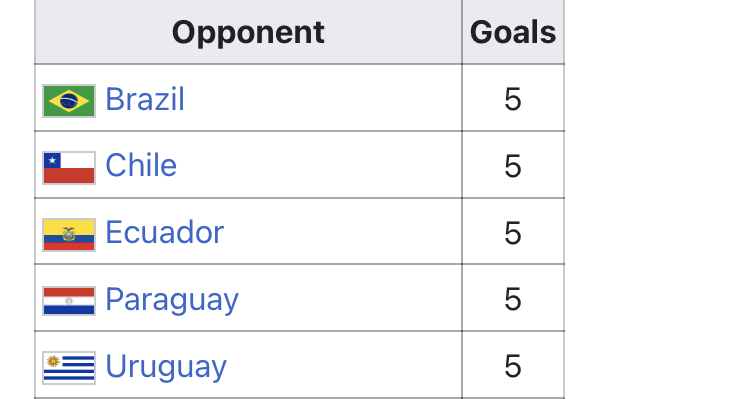Viewport: 750px width, 399px height.
Task: Visit the Uruguay link
Action: pyautogui.click(x=166, y=367)
